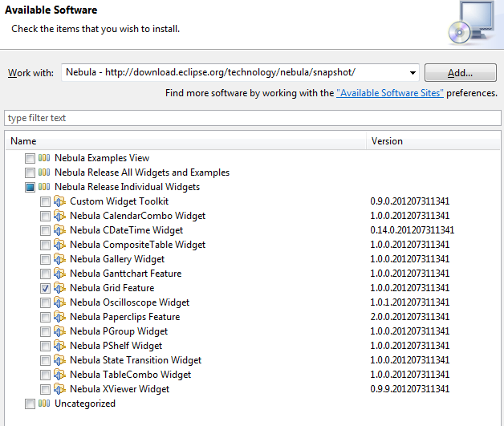The width and height of the screenshot is (504, 426).
Task: Enable Nebula State Transition Widget checkbox
Action: (x=45, y=361)
